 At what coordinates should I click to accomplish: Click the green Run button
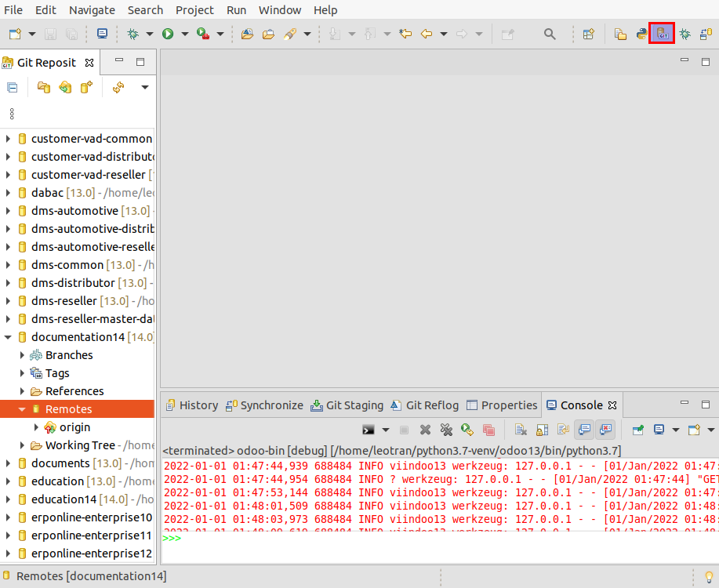coord(167,34)
